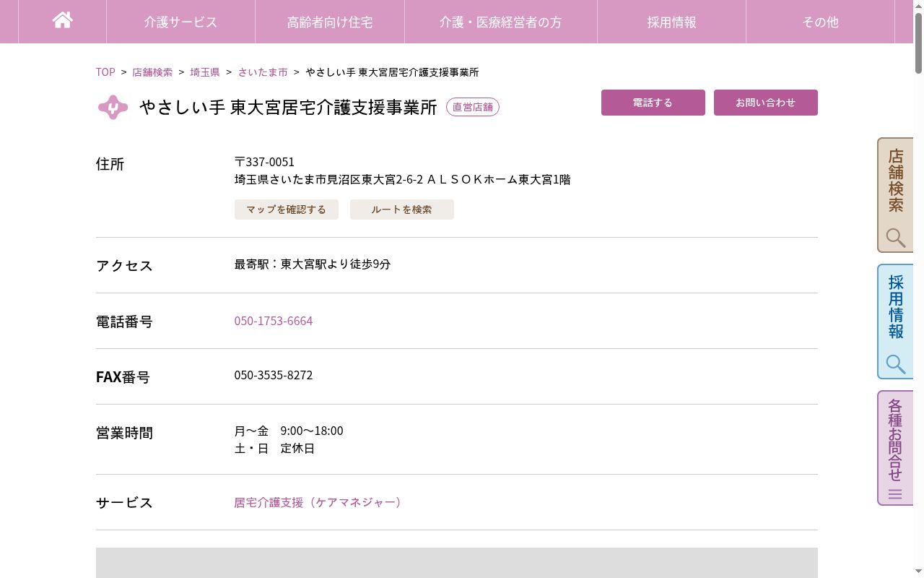The width and height of the screenshot is (924, 578).
Task: Open the 各種お問合せ side tab
Action: click(x=895, y=448)
